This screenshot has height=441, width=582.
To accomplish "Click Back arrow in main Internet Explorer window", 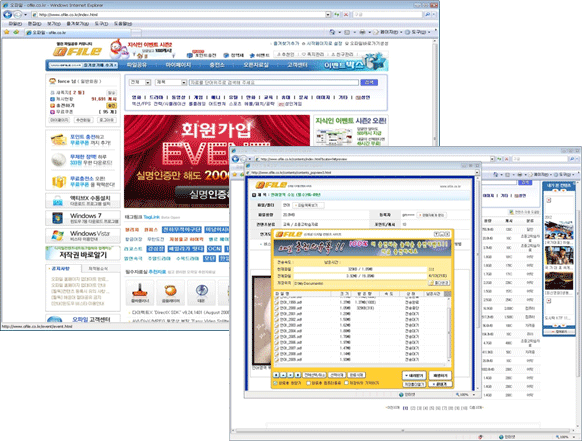I will point(7,14).
